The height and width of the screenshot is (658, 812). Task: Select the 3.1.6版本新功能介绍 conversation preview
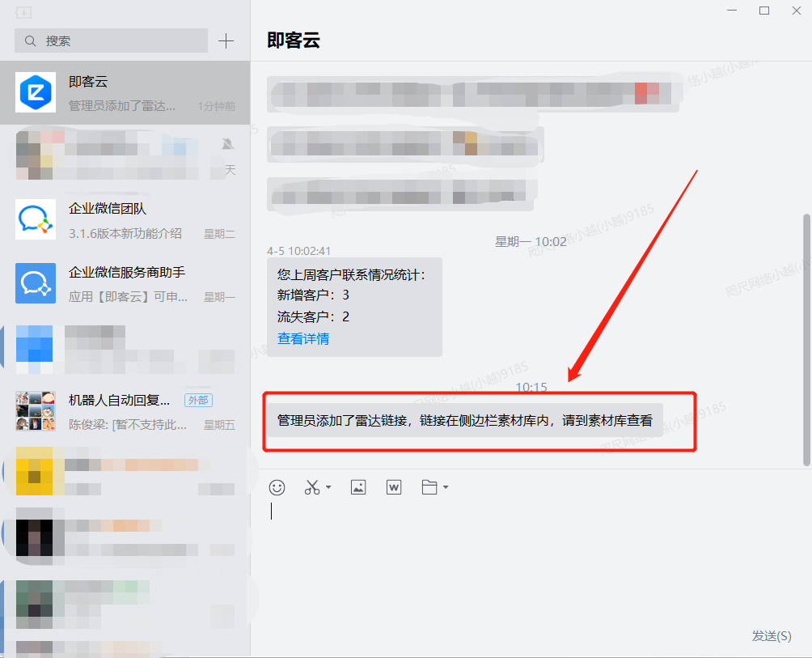[125, 234]
